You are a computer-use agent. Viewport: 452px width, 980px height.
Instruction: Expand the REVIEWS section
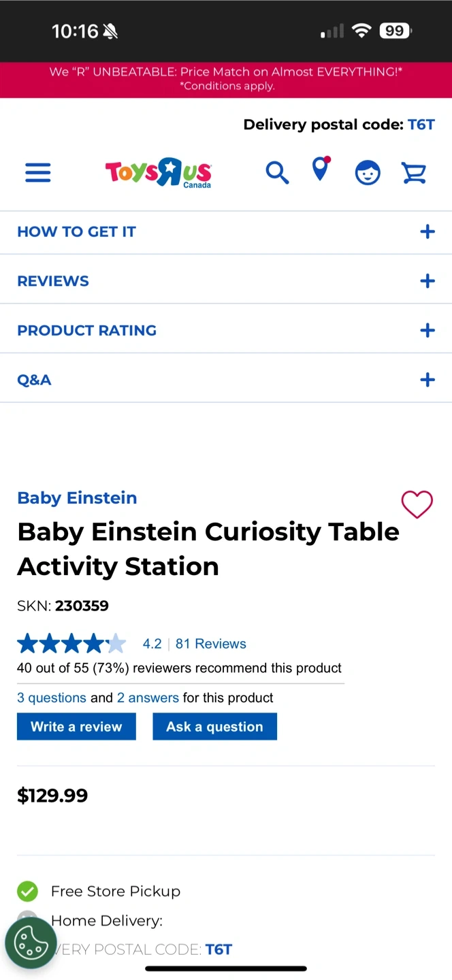tap(427, 281)
